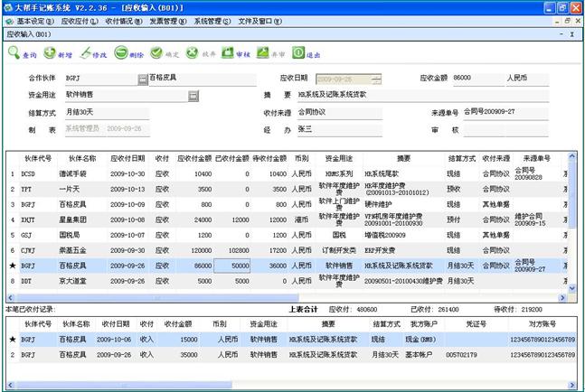
Task: Select the 星皇集团 partner name cell
Action: (81, 219)
